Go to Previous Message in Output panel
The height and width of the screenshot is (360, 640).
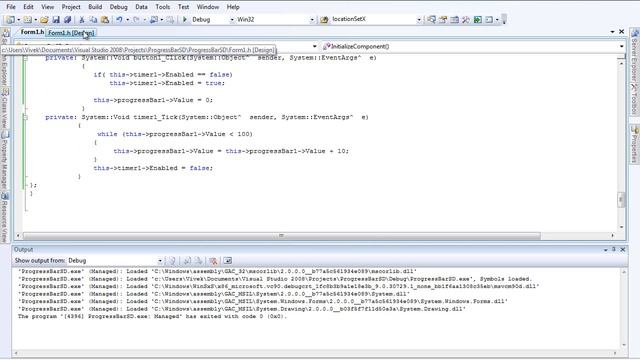click(x=187, y=260)
